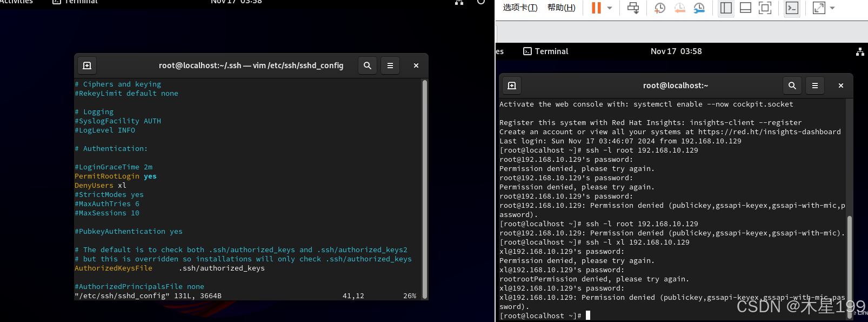The height and width of the screenshot is (322, 868).
Task: Toggle the thumbnail bar view icon
Action: (x=745, y=8)
